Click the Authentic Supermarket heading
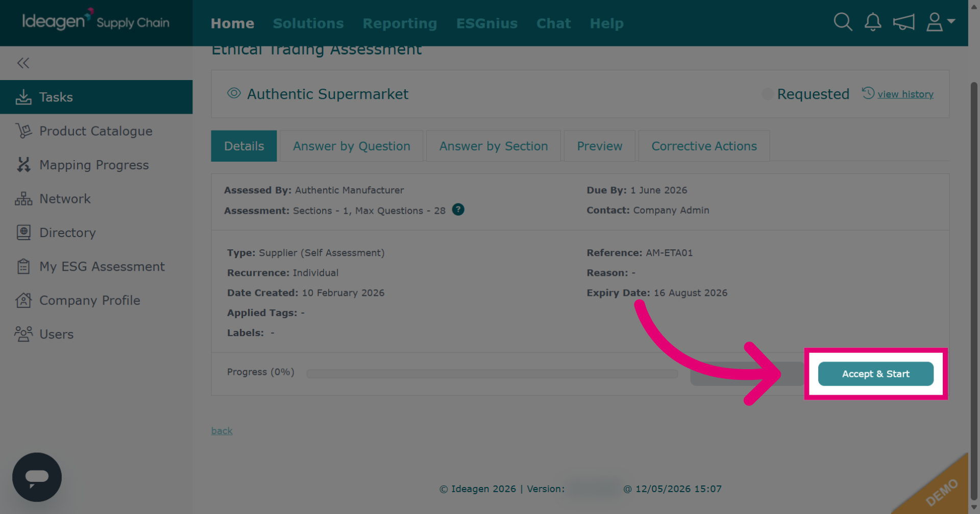This screenshot has height=514, width=980. click(x=328, y=94)
